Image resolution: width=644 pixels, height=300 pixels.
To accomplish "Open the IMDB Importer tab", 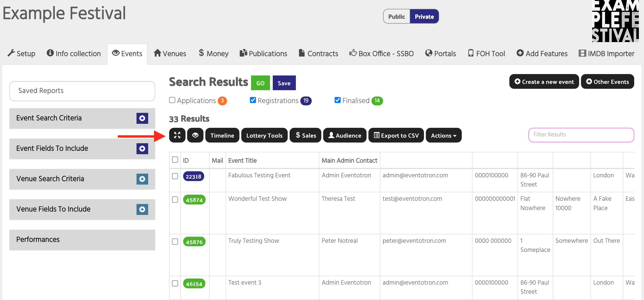I will (606, 53).
